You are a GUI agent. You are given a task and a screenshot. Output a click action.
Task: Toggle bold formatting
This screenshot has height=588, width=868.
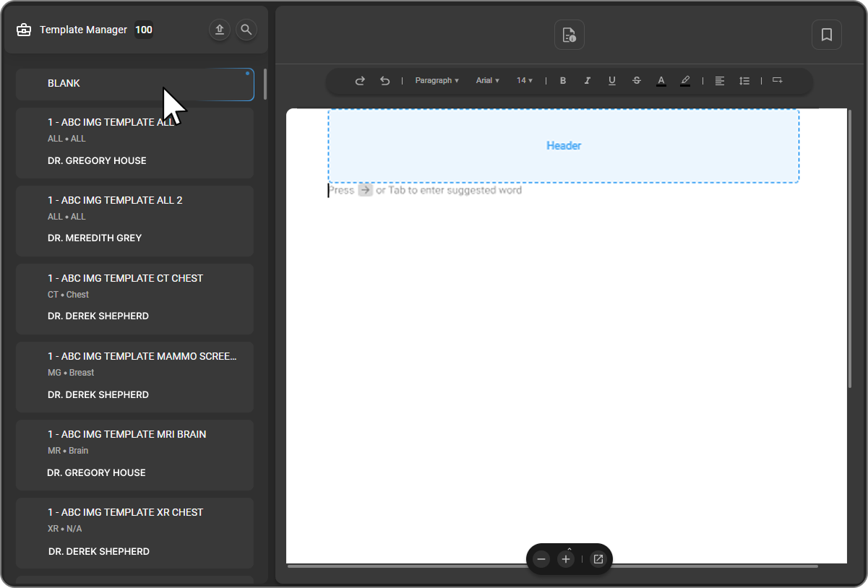click(563, 81)
